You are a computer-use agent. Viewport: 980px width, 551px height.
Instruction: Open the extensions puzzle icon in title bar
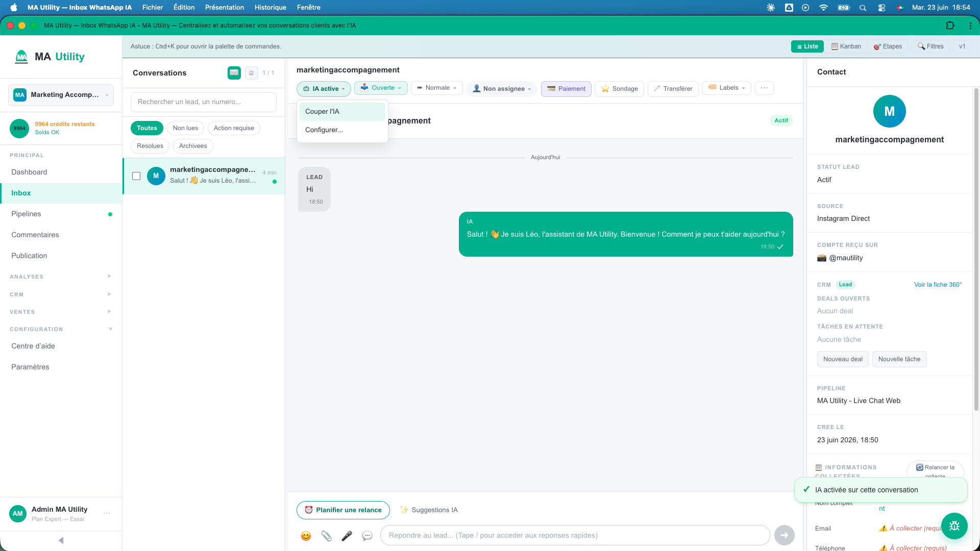pyautogui.click(x=950, y=26)
